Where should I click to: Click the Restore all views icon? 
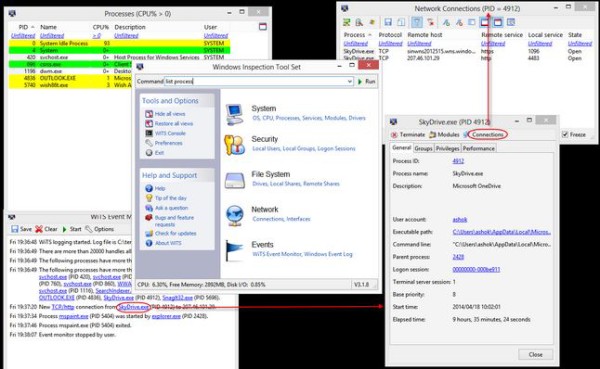pyautogui.click(x=149, y=124)
